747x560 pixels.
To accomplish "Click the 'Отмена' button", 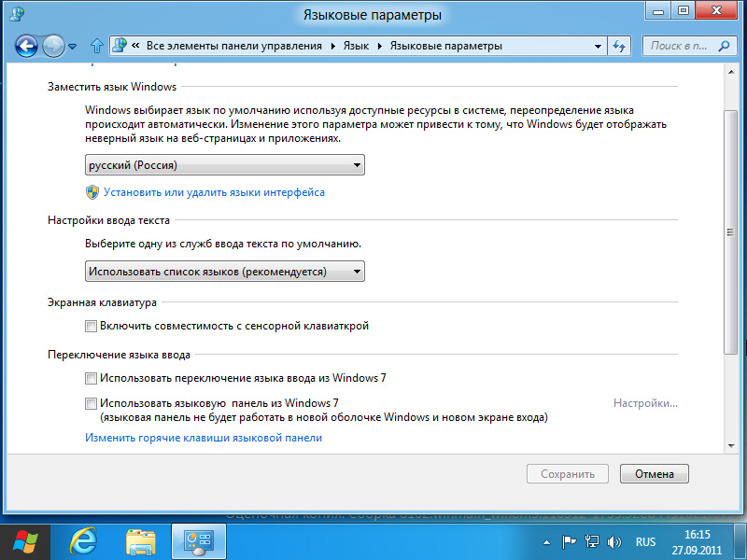I will coord(655,474).
